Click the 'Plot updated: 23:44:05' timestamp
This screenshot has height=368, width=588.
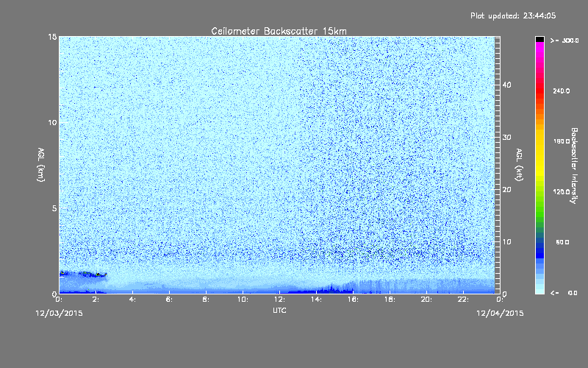point(513,15)
